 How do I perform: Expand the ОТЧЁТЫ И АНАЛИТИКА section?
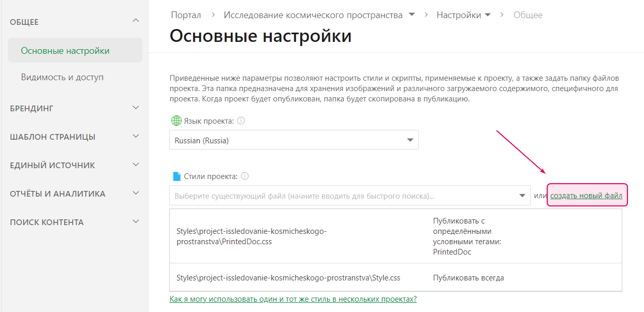[x=135, y=193]
